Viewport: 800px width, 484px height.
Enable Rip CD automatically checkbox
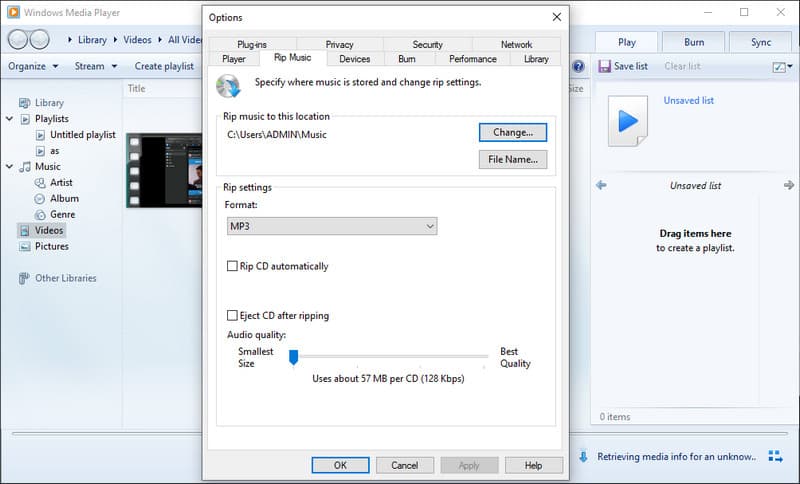pyautogui.click(x=232, y=266)
